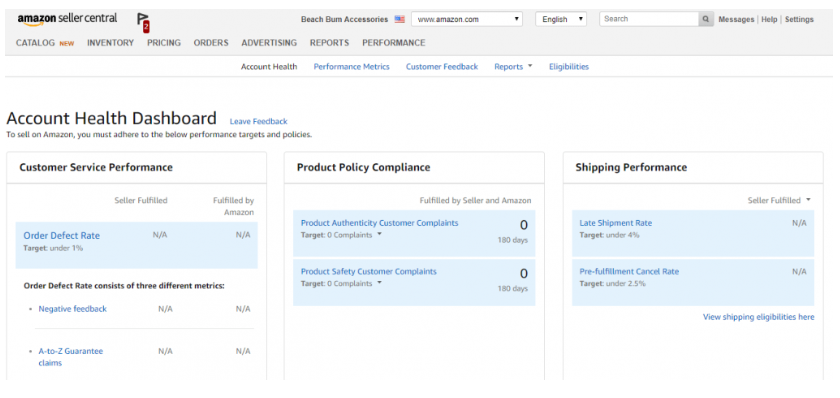Open the ORDERS menu
Image resolution: width=840 pixels, height=398 pixels.
click(211, 43)
